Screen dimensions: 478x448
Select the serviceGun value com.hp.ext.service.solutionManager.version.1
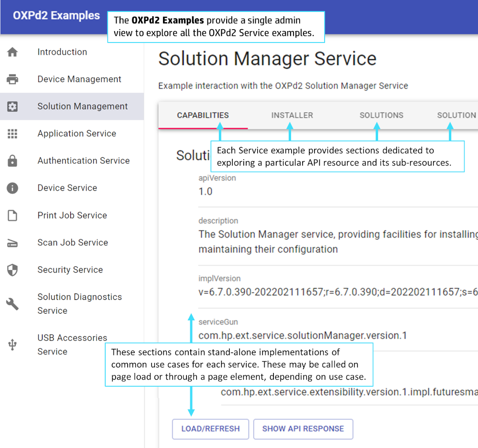(303, 336)
